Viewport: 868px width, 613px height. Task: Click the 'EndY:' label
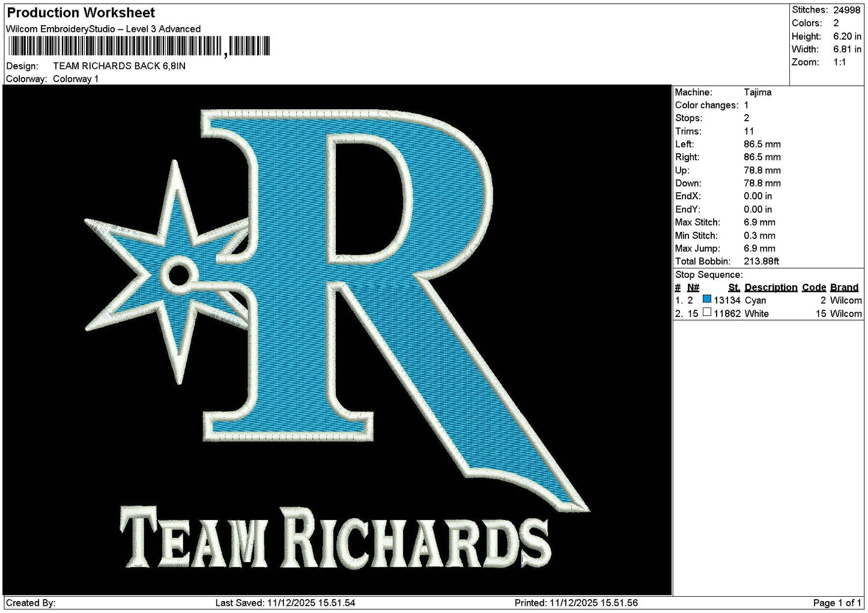(688, 210)
